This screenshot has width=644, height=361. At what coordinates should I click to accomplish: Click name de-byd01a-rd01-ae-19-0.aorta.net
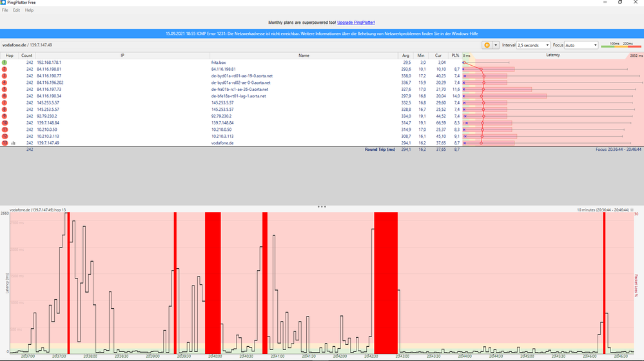pos(242,76)
